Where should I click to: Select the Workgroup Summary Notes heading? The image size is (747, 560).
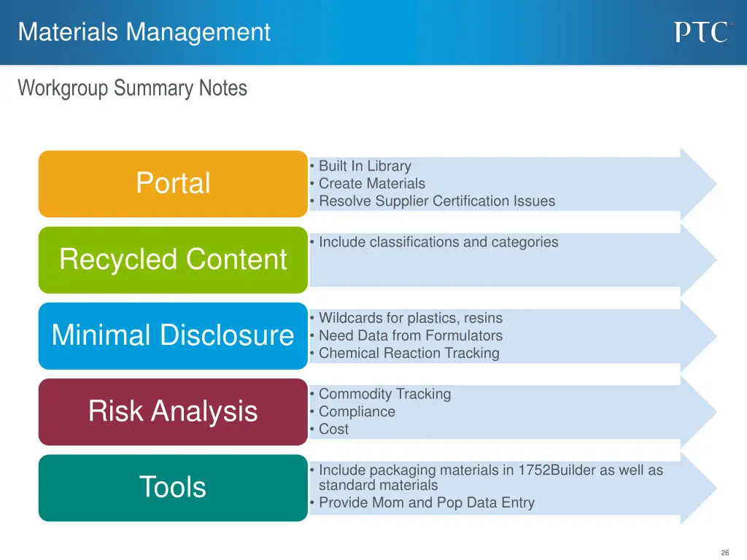133,88
